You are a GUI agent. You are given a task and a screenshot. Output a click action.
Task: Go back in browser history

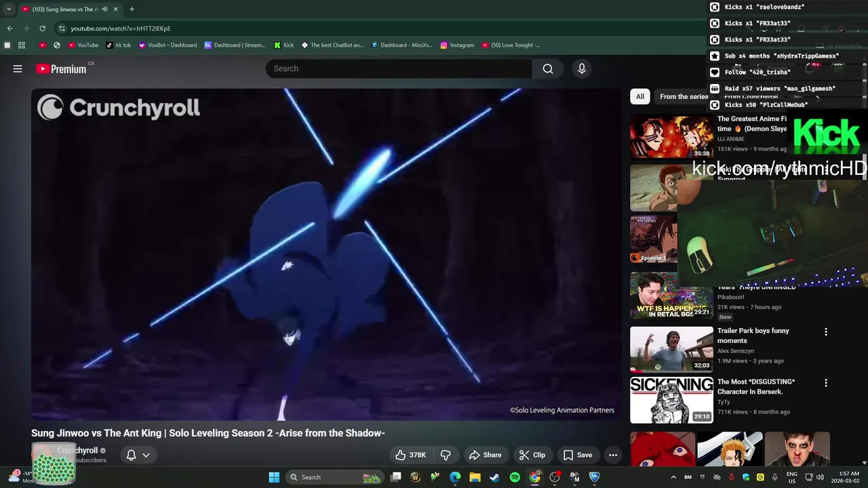pos(9,28)
